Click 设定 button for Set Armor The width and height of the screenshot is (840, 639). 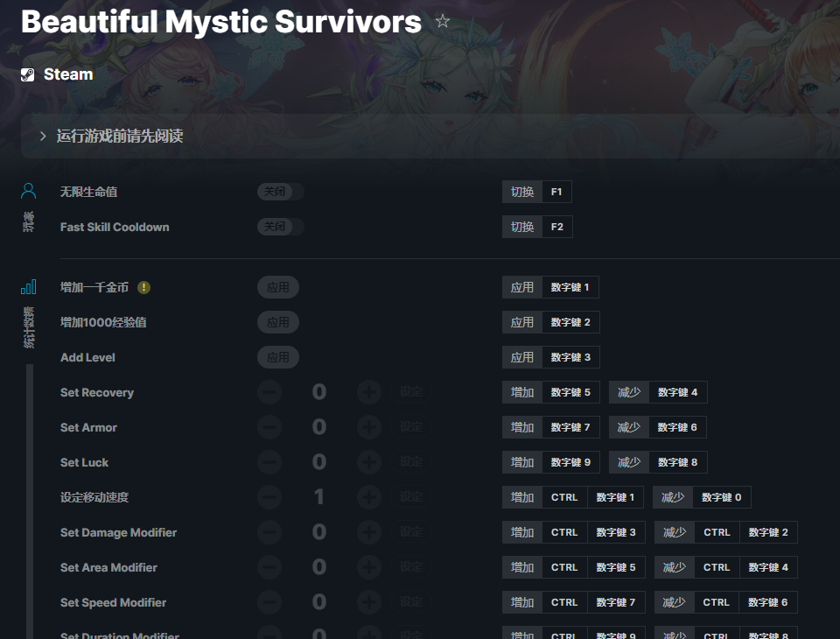click(x=411, y=427)
